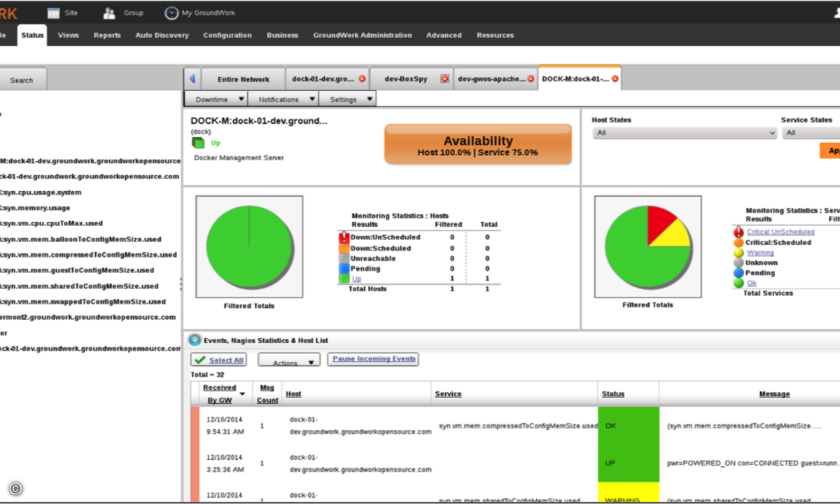Select syn.cpu.usage.system in the left tree
This screenshot has height=504, width=840.
(41, 192)
